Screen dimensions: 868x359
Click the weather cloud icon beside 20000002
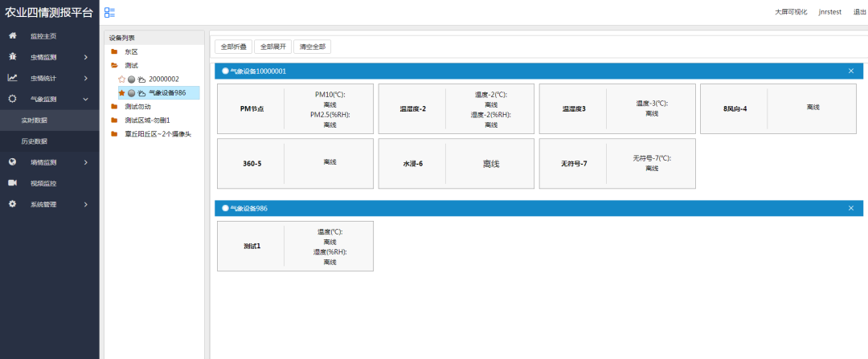(141, 79)
